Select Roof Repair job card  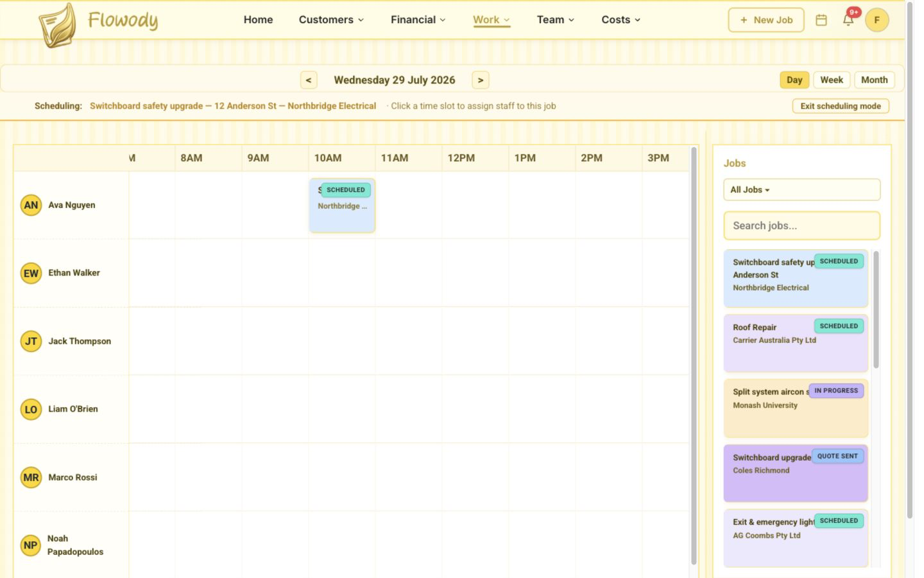click(796, 344)
